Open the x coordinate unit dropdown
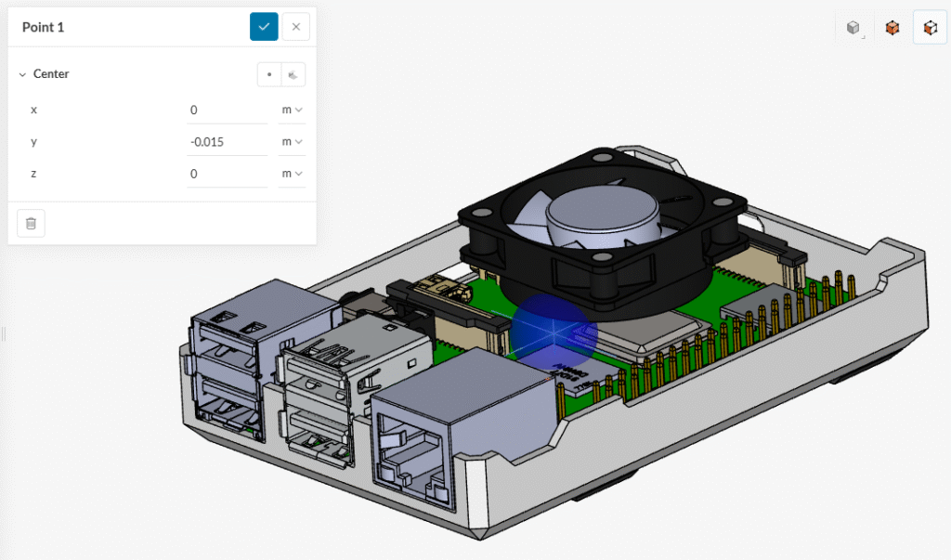This screenshot has height=560, width=951. (x=292, y=109)
